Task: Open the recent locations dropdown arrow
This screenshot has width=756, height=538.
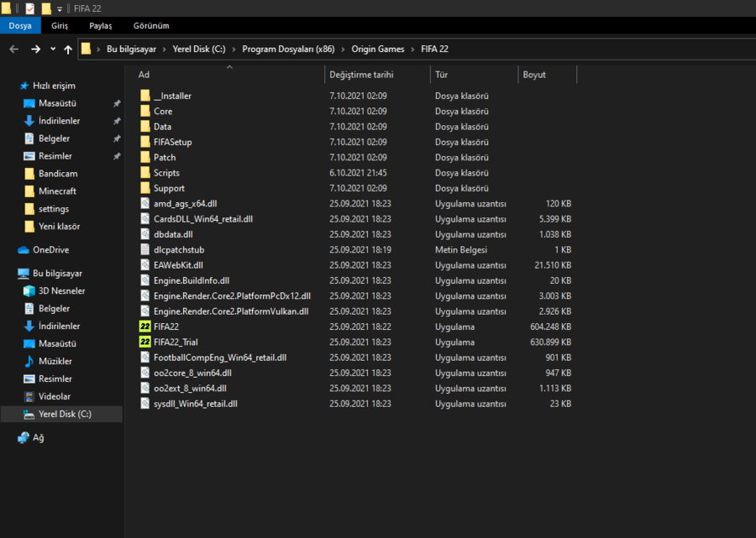Action: pos(53,50)
